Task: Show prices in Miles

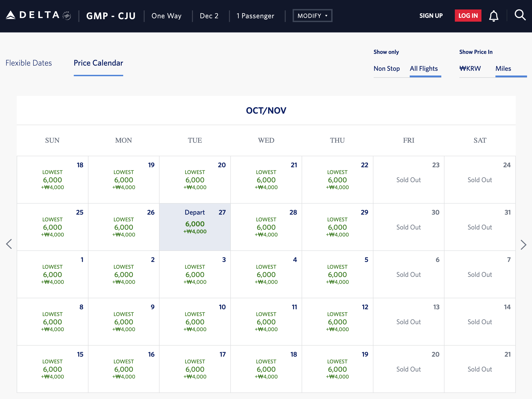Action: [503, 69]
